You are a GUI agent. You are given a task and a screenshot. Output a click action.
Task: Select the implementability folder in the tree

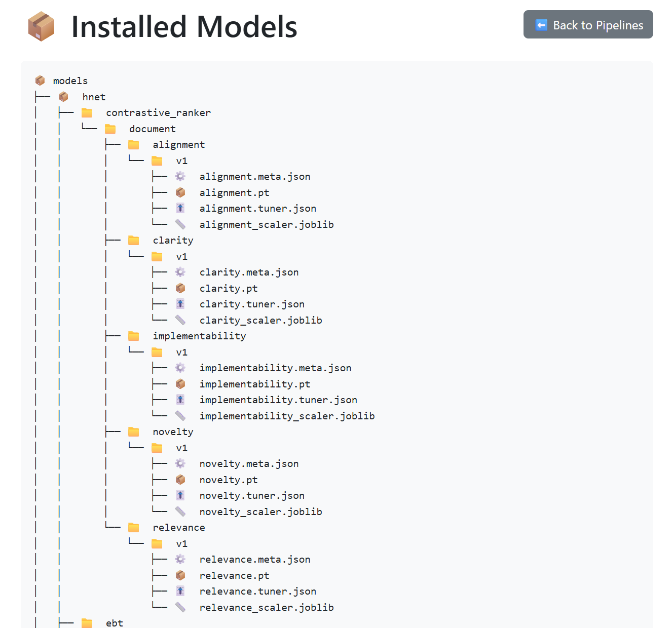tap(199, 336)
